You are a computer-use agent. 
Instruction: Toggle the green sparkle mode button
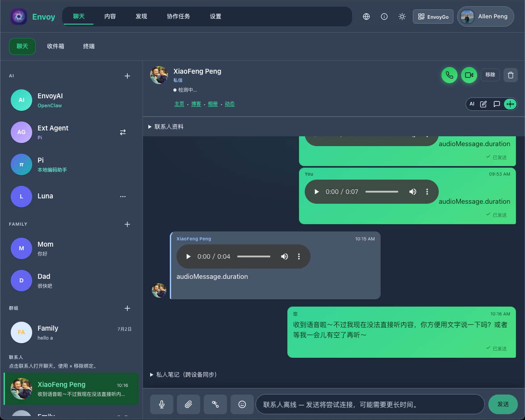coord(510,104)
